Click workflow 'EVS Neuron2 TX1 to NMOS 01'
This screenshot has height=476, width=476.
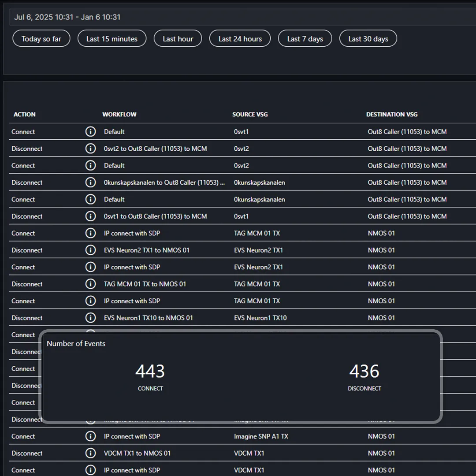pos(147,250)
